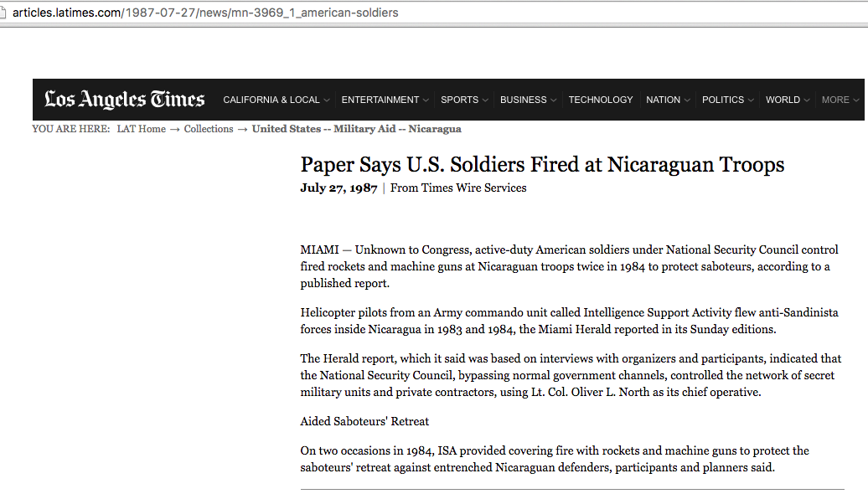This screenshot has width=868, height=499.
Task: Expand the dropdown arrow next to Entertainment
Action: [426, 100]
